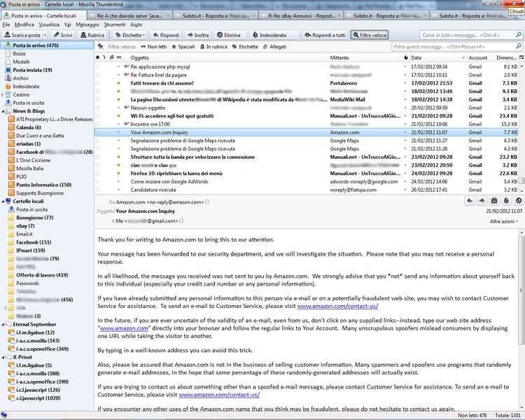This screenshot has height=420, width=525.
Task: Click the pin icon on quick filter bar
Action: coord(100,46)
